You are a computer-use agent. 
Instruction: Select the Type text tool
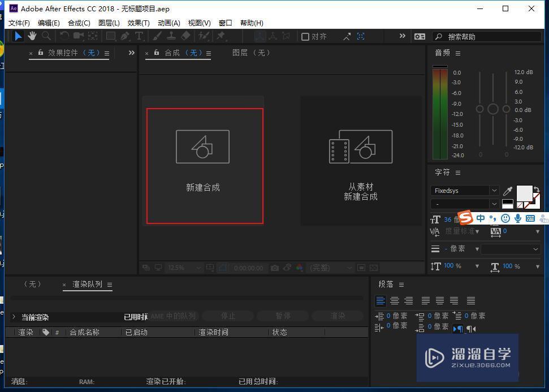click(x=139, y=36)
